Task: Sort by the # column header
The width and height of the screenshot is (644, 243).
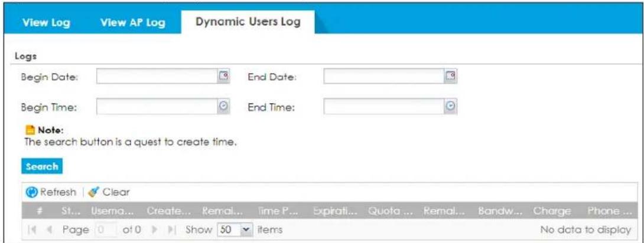Action: point(40,211)
